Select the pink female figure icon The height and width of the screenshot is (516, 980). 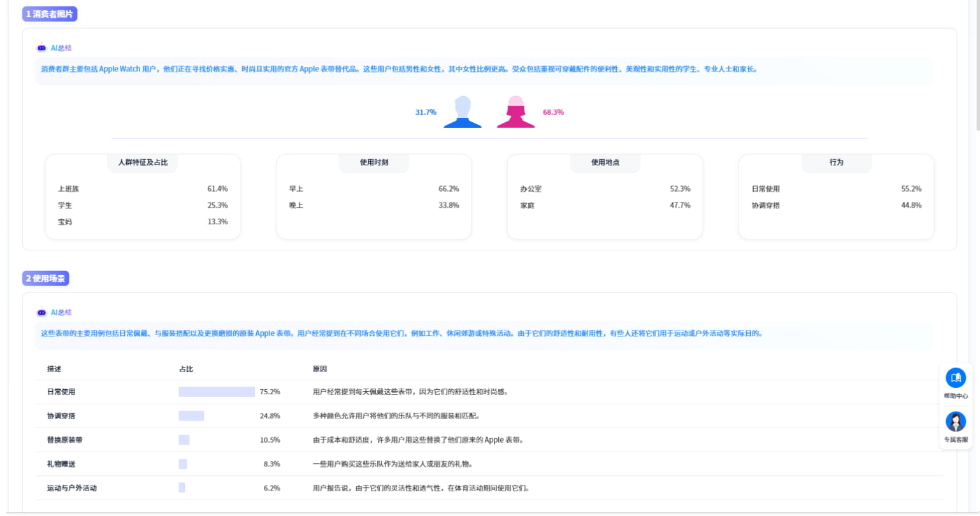pyautogui.click(x=515, y=113)
